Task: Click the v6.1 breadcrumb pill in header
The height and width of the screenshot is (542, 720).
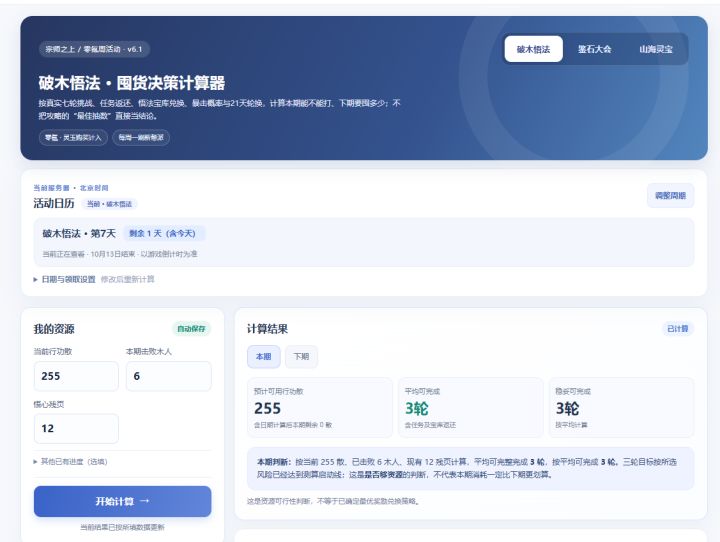Action: 94,49
